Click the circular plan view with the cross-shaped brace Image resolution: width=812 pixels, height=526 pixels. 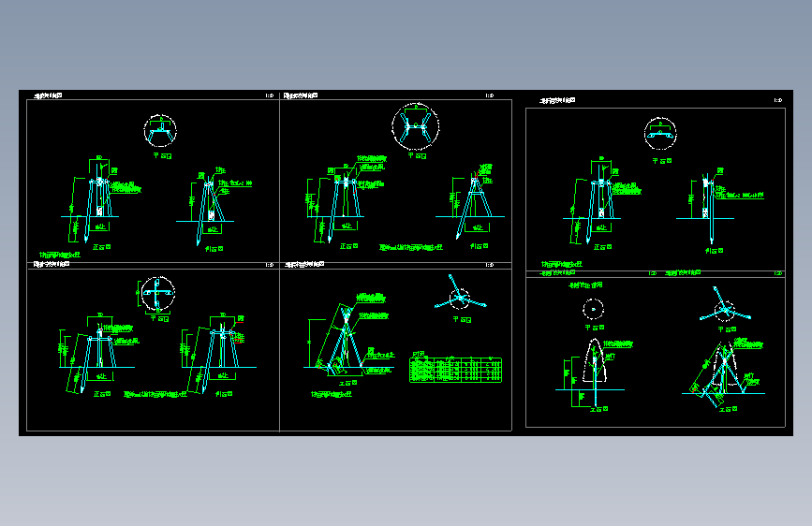tap(158, 294)
